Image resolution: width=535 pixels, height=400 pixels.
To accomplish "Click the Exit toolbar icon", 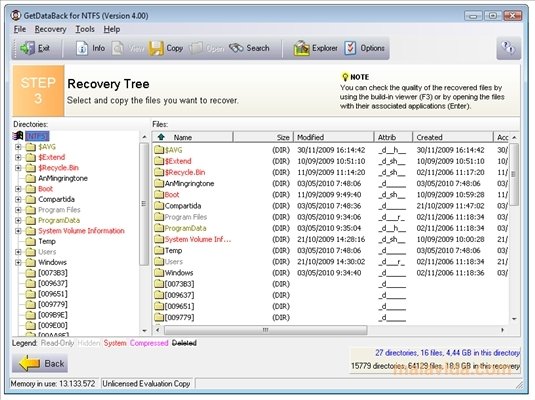I will pos(27,48).
